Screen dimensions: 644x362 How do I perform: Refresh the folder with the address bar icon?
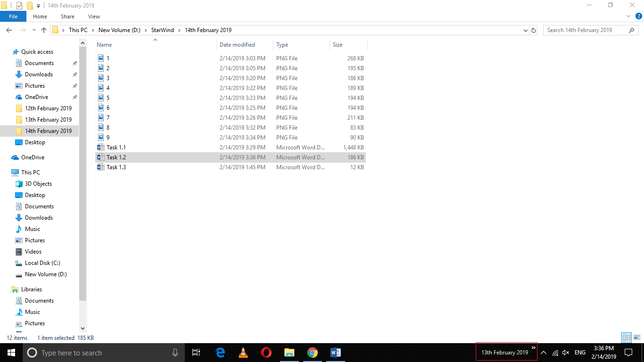[x=533, y=30]
